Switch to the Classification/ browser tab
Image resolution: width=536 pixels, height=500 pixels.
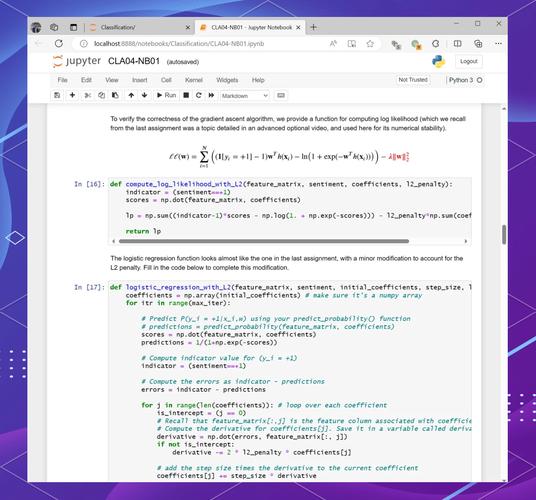click(x=140, y=27)
